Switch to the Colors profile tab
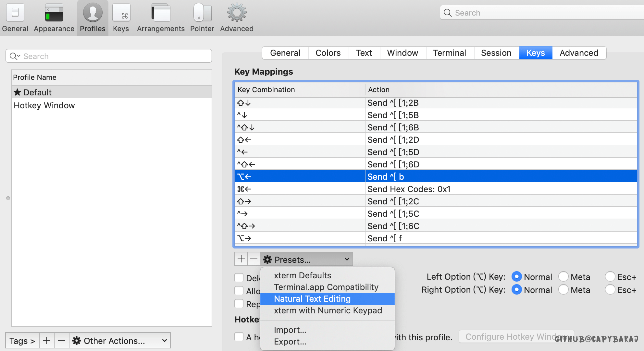Image resolution: width=644 pixels, height=351 pixels. [x=328, y=53]
